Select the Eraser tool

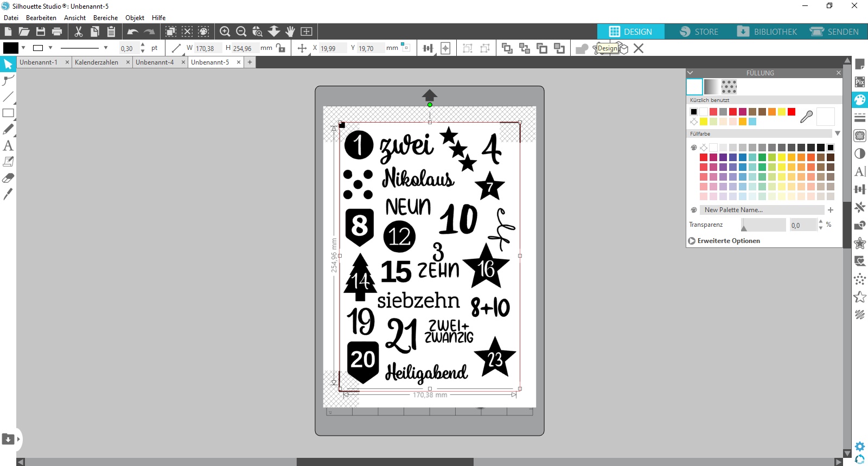tap(8, 178)
